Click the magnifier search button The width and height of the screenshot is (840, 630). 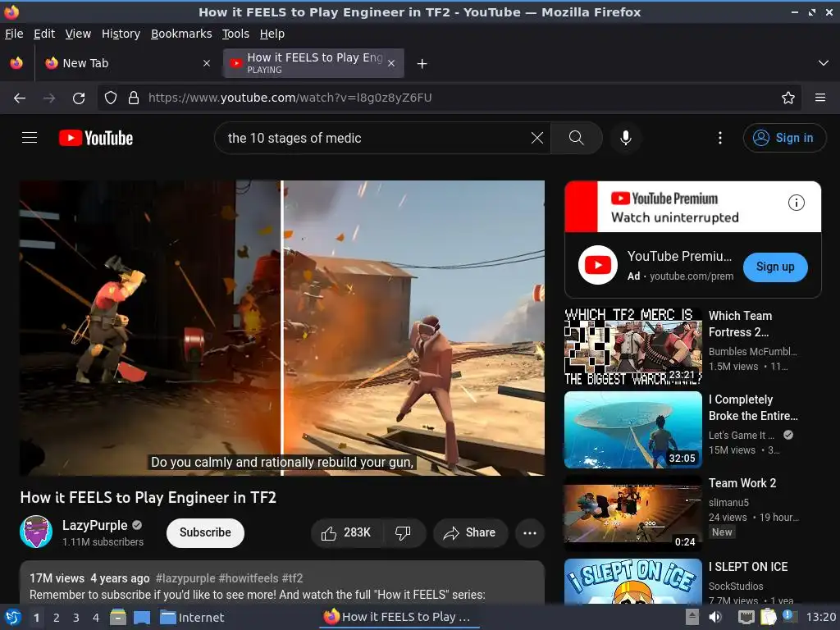tap(577, 138)
